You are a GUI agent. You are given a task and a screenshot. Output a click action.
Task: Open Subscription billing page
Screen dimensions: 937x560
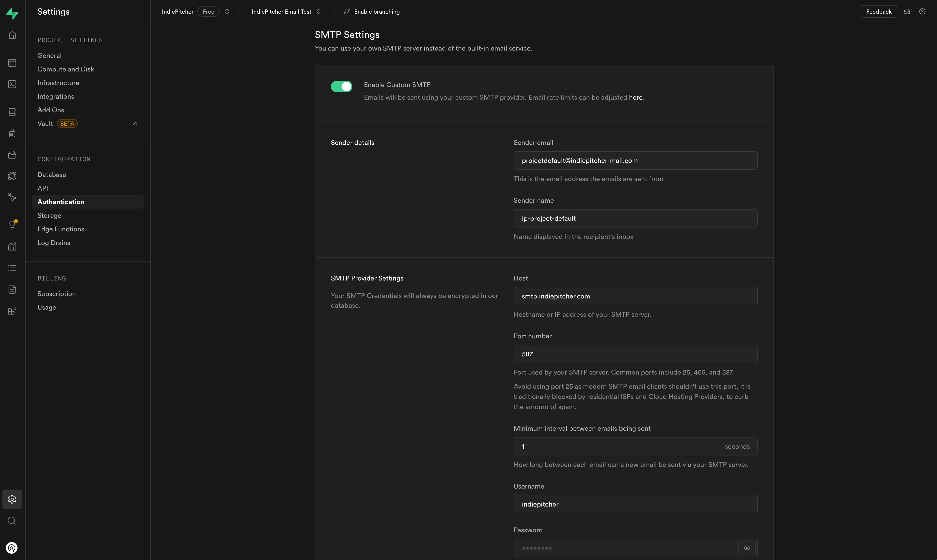57,294
